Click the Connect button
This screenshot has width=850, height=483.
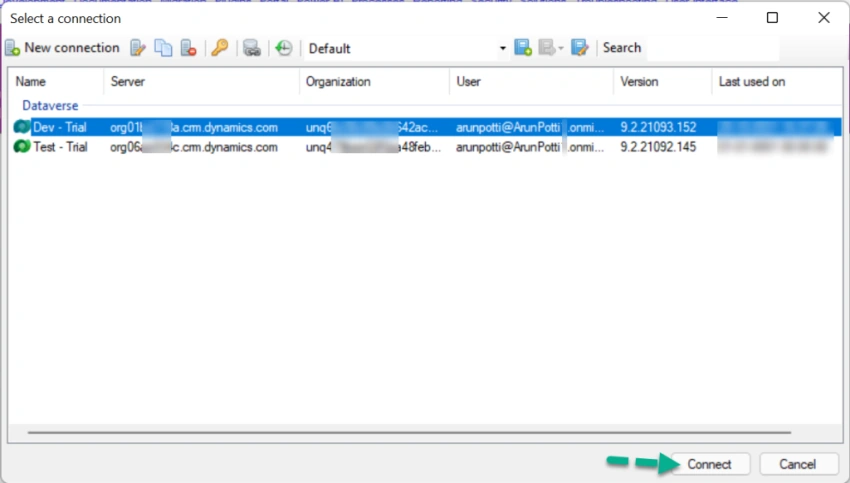tap(710, 465)
